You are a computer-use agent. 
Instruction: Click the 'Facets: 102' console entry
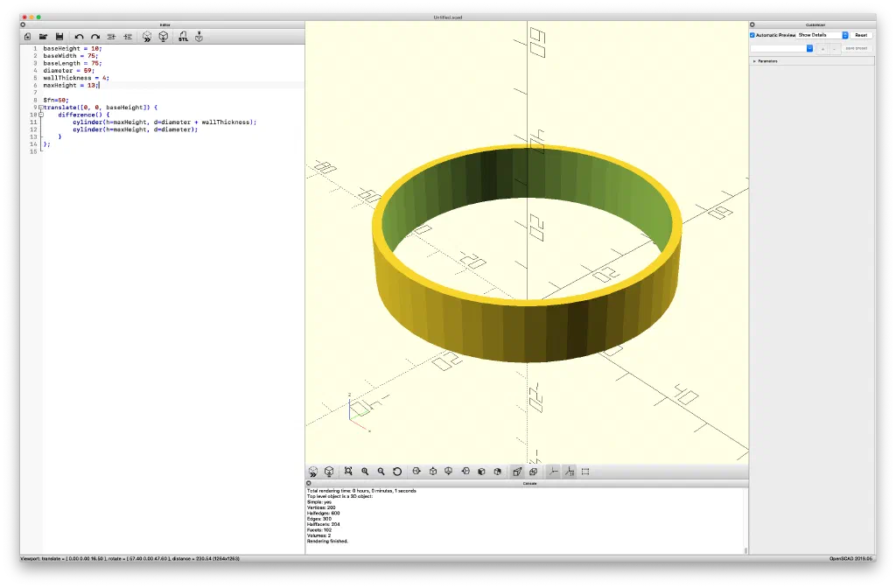pos(318,529)
